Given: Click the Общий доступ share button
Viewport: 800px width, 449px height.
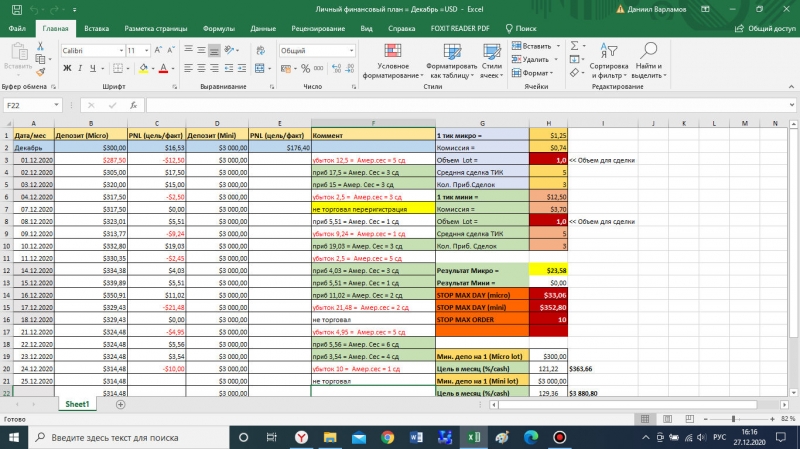Looking at the screenshot, I should coord(765,29).
